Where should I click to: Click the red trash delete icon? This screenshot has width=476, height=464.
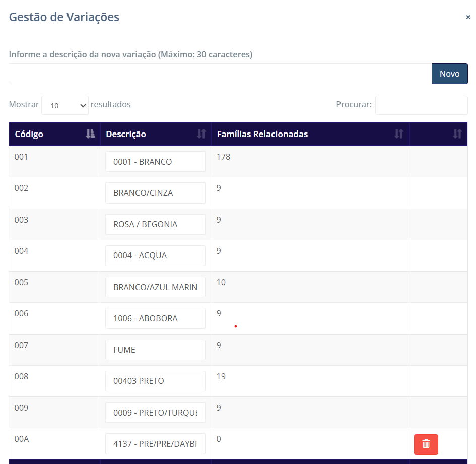tap(426, 444)
